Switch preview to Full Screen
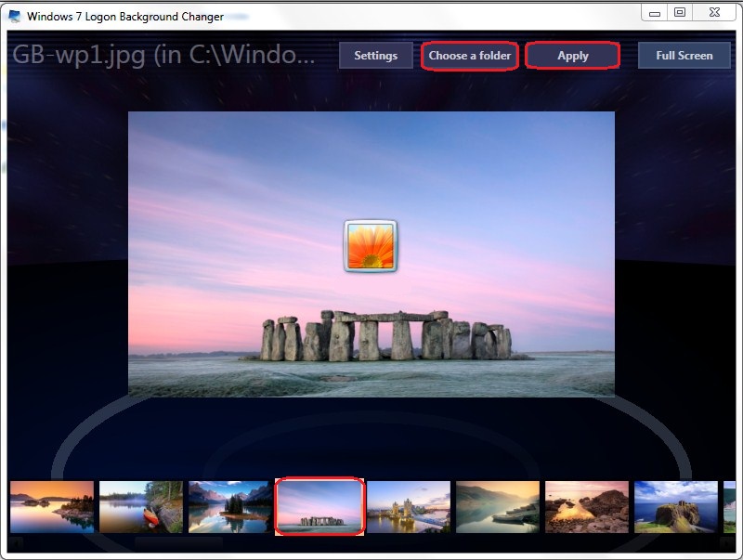The image size is (743, 560). 684,56
